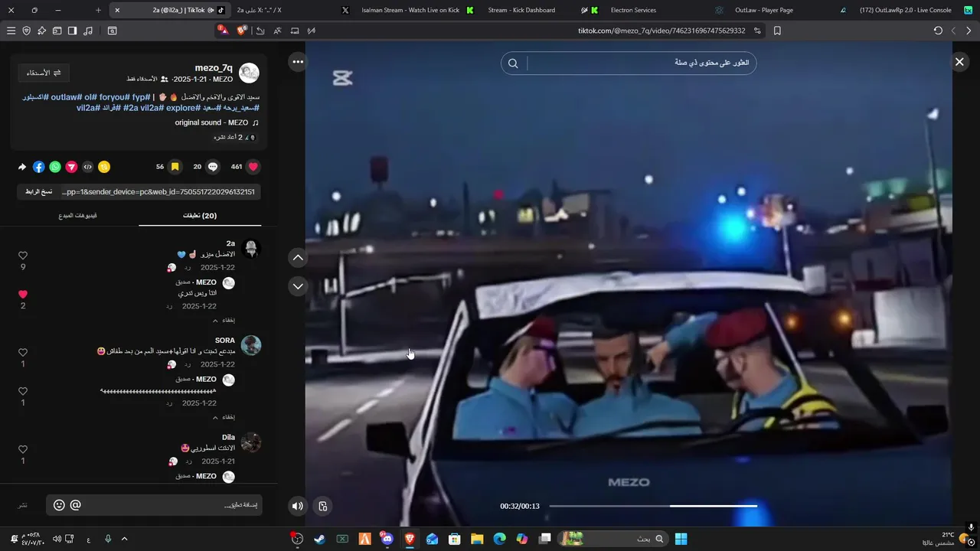Viewport: 980px width, 551px height.
Task: Click the yellow repost icon in share row
Action: coord(104,167)
